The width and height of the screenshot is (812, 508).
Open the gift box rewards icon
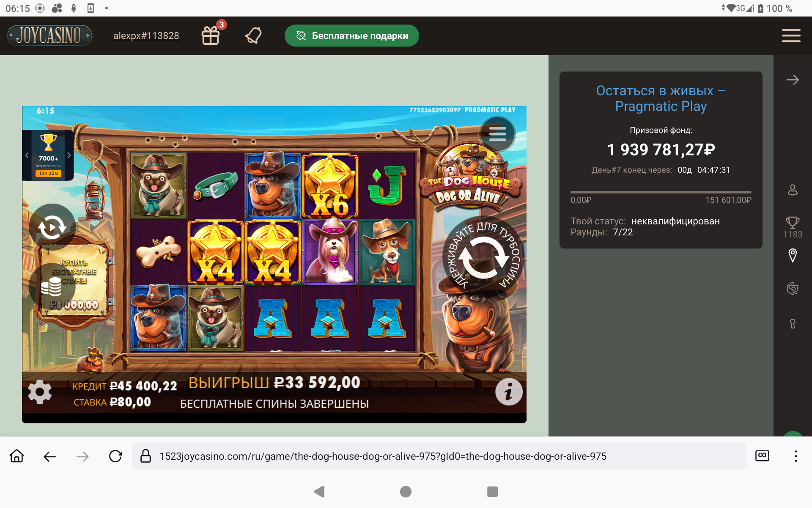coord(211,36)
